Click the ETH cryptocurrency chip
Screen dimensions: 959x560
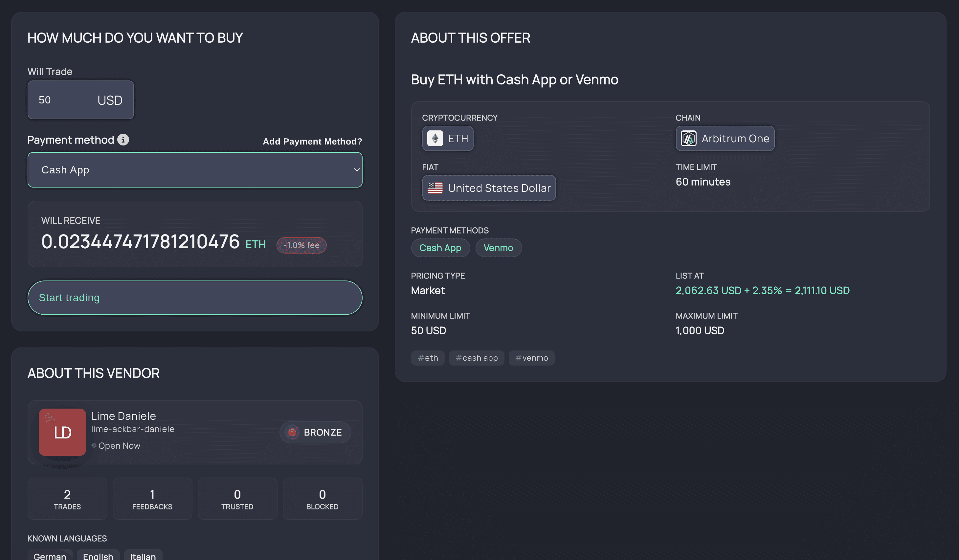tap(448, 138)
